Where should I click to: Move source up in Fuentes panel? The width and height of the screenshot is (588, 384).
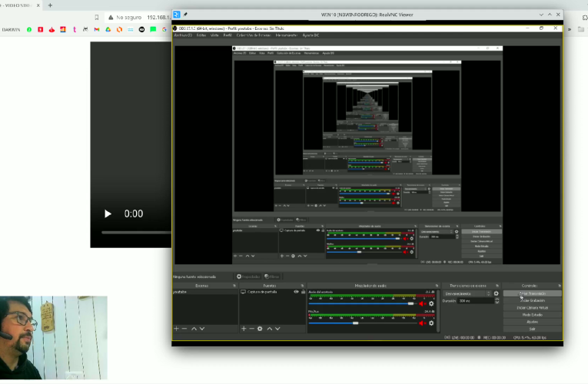click(269, 329)
